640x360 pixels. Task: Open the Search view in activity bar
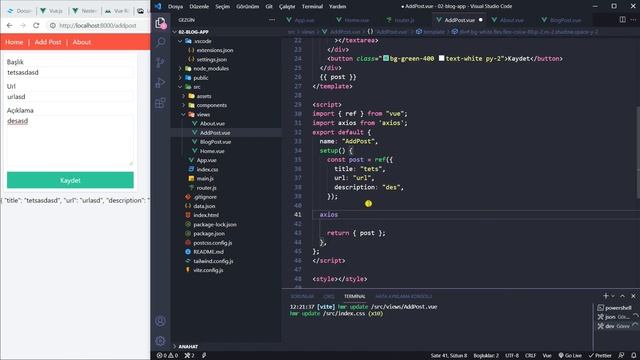[x=160, y=42]
